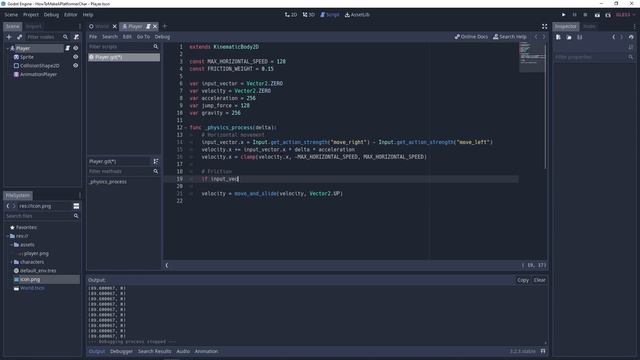Toggle scripts panel arrow at editor bottom-left

point(167,265)
